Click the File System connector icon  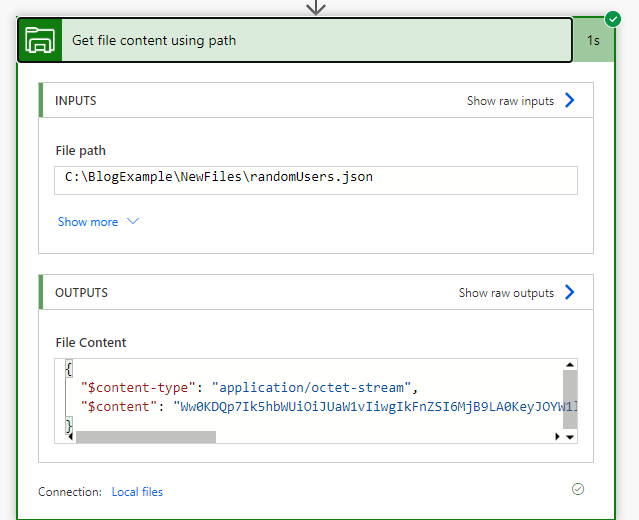click(x=40, y=40)
